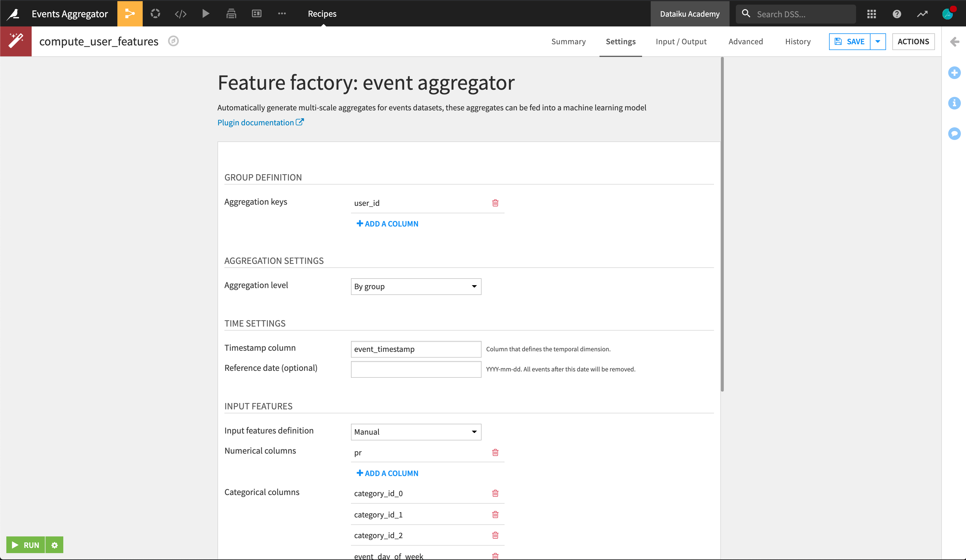Delete the user_id aggregation key
The image size is (966, 560).
496,203
